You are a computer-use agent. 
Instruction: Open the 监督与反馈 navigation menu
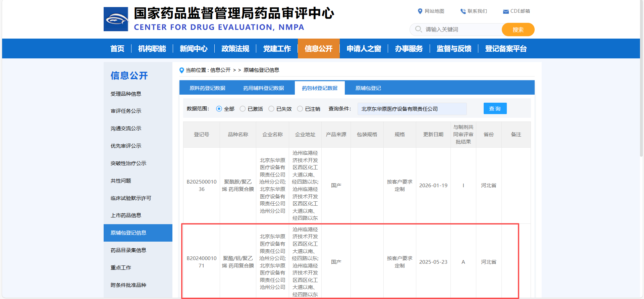click(x=454, y=49)
